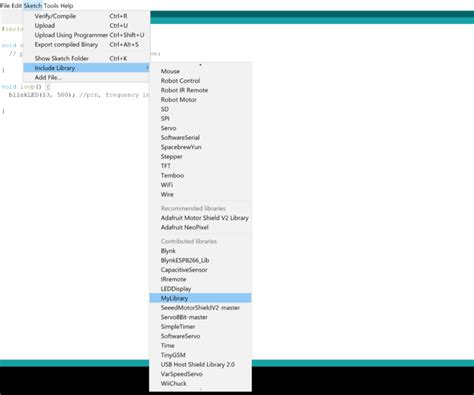Include the Servo8Bit-master library
This screenshot has height=395, width=474.
pos(200,317)
